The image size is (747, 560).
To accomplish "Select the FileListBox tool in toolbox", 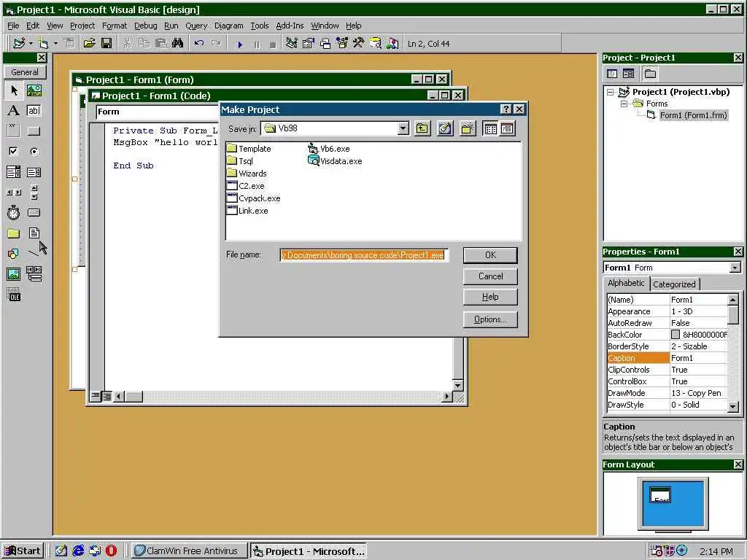I will [x=34, y=233].
